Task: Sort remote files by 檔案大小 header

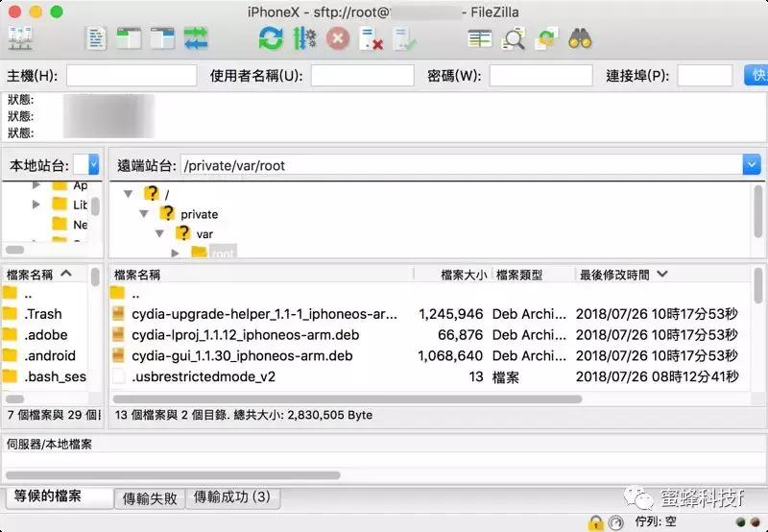Action: click(x=451, y=275)
